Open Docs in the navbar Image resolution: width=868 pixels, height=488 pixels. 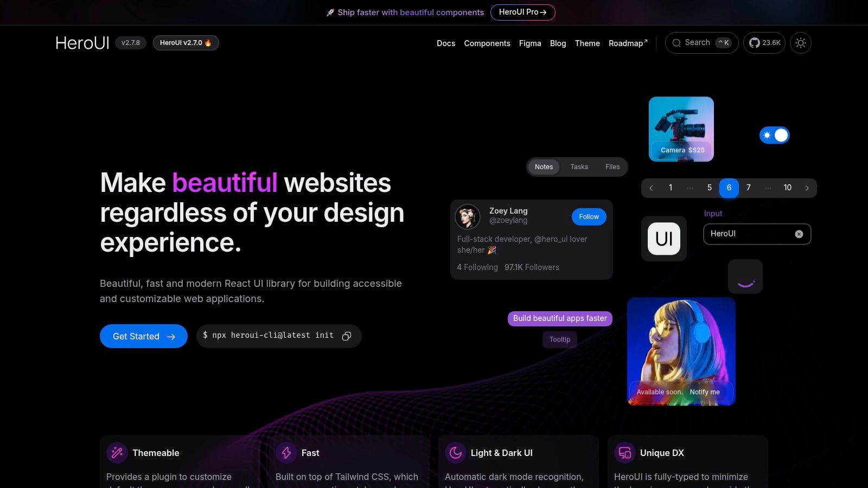pos(446,43)
